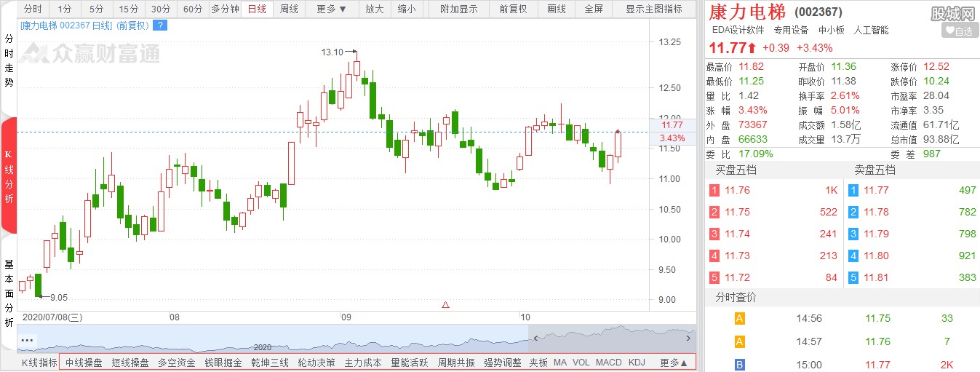Toggle the 钱眼掘金 indicator
The image size is (980, 372).
click(223, 363)
